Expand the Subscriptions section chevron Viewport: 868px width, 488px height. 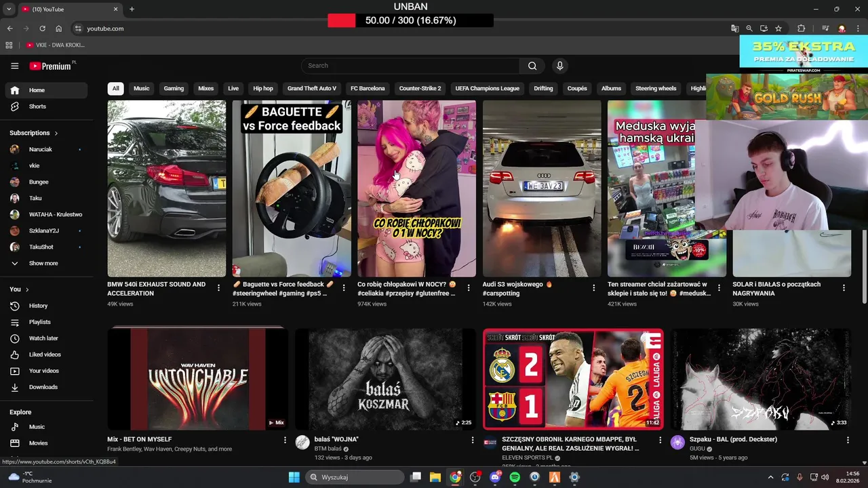click(56, 133)
